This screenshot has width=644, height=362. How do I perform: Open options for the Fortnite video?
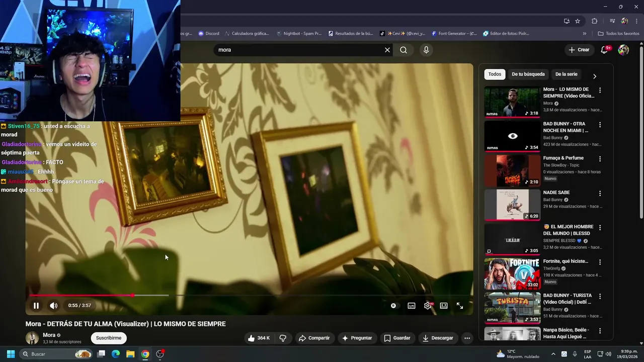[600, 262]
